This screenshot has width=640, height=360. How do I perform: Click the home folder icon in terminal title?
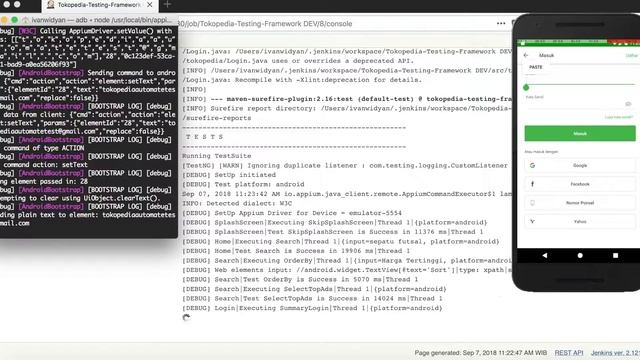[x=26, y=20]
